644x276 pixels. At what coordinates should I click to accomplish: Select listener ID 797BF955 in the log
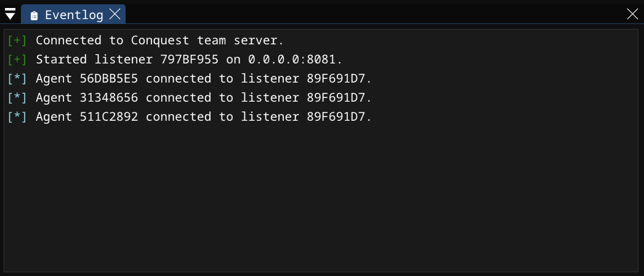tap(189, 60)
